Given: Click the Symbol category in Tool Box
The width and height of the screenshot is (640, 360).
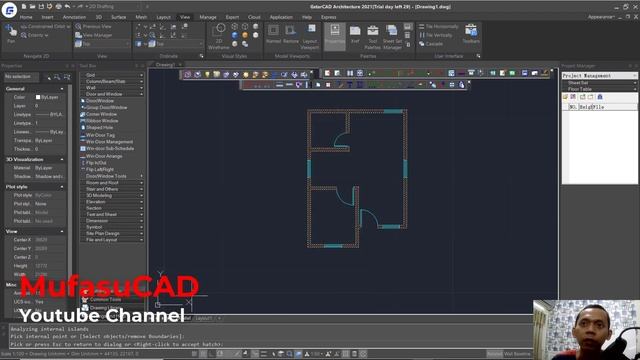Looking at the screenshot, I should tap(112, 227).
